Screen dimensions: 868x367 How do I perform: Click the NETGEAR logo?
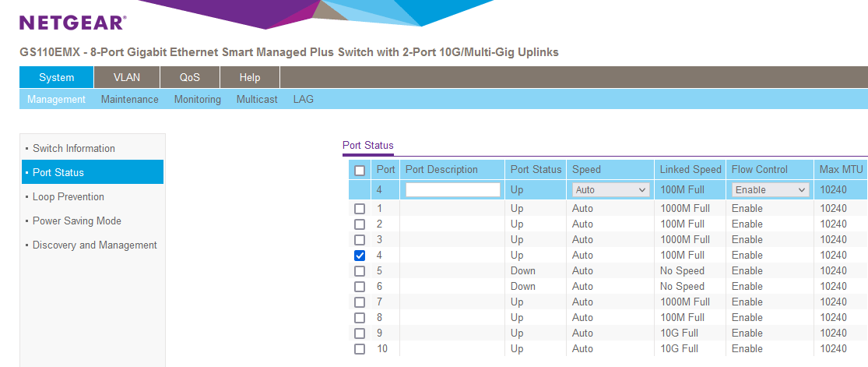(72, 23)
